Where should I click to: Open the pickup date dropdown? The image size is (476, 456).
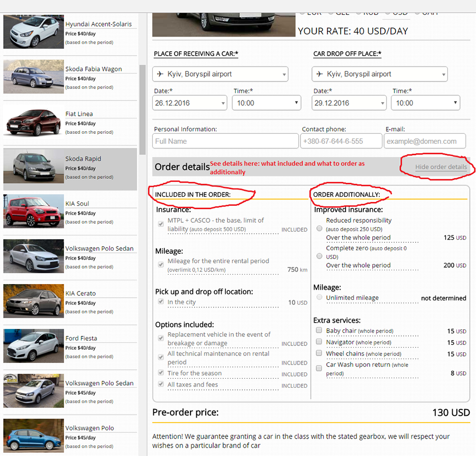point(189,103)
